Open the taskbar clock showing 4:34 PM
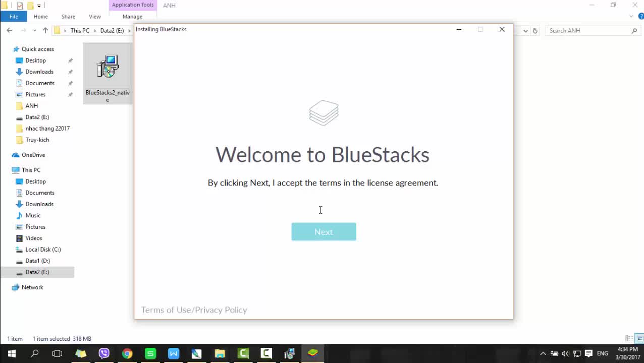 pyautogui.click(x=627, y=353)
